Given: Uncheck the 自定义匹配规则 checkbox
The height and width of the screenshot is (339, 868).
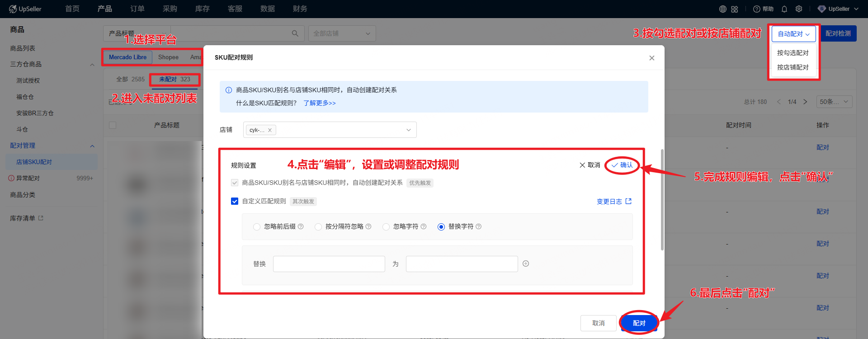Looking at the screenshot, I should tap(235, 201).
